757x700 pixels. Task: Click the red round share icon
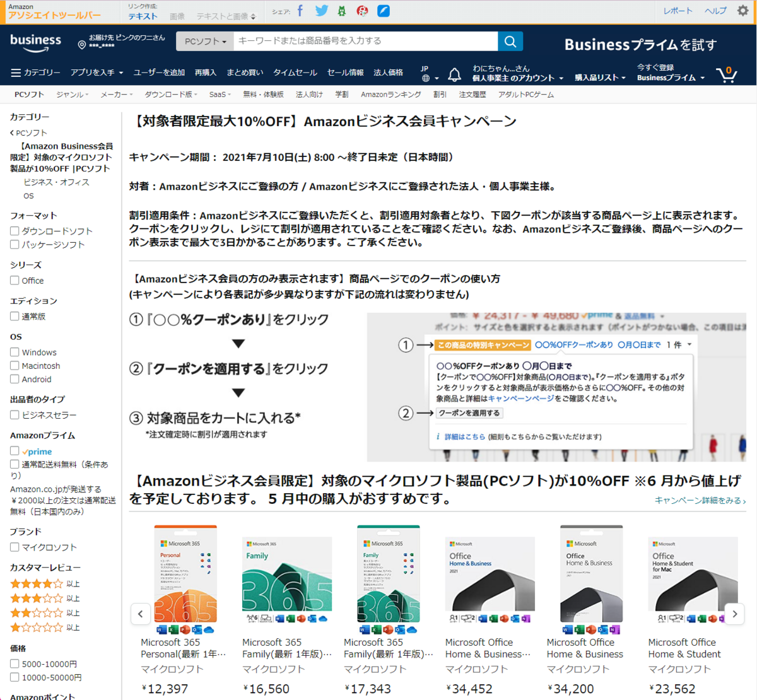point(362,11)
